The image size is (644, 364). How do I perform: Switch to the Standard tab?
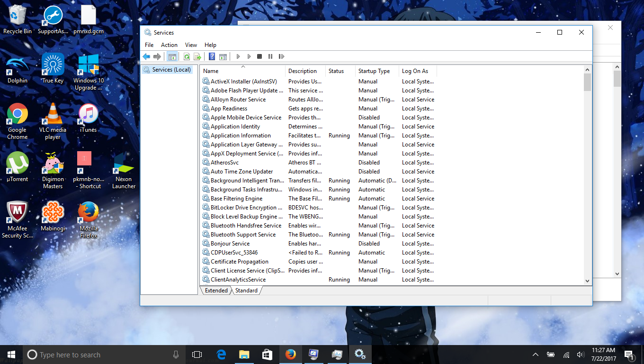point(246,291)
